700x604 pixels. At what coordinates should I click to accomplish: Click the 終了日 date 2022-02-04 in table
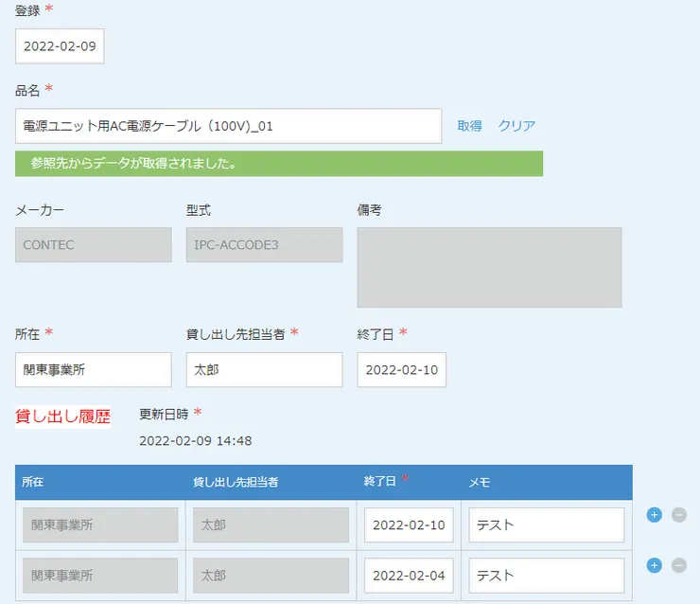point(408,576)
